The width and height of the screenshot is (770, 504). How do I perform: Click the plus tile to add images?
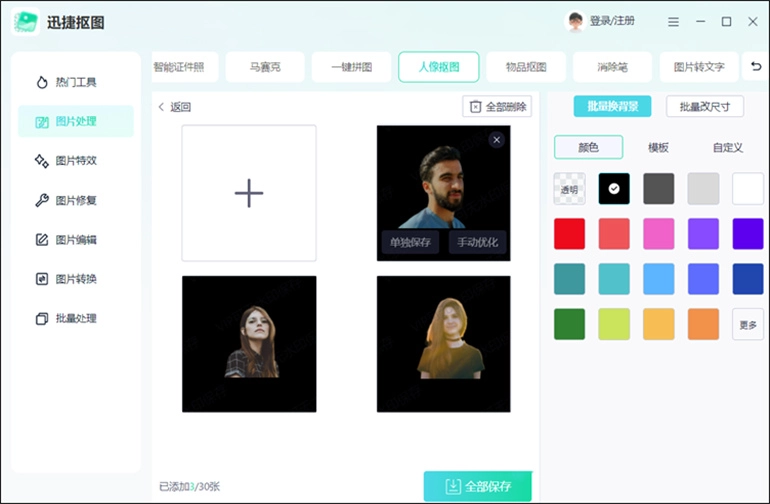click(x=248, y=193)
